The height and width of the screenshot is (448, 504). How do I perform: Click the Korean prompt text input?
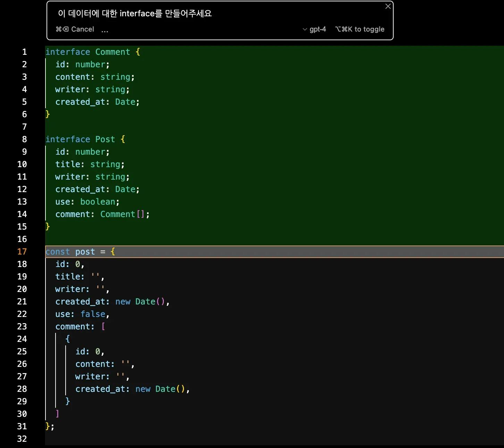point(135,14)
